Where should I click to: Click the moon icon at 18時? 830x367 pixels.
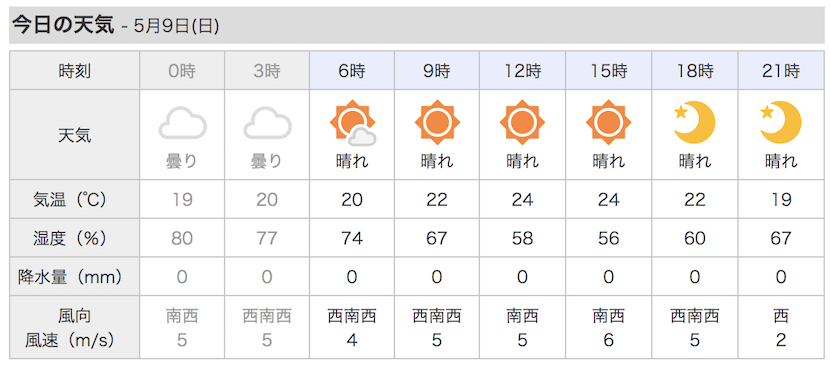click(694, 122)
